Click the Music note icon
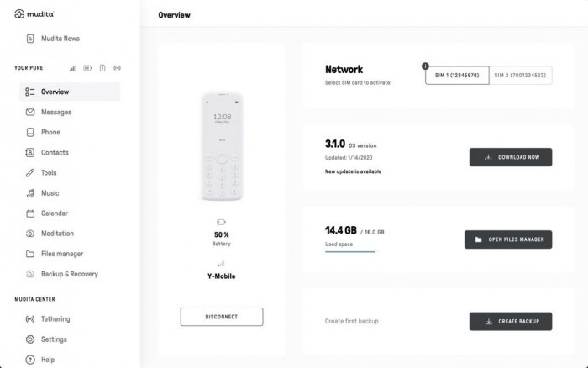 (30, 193)
